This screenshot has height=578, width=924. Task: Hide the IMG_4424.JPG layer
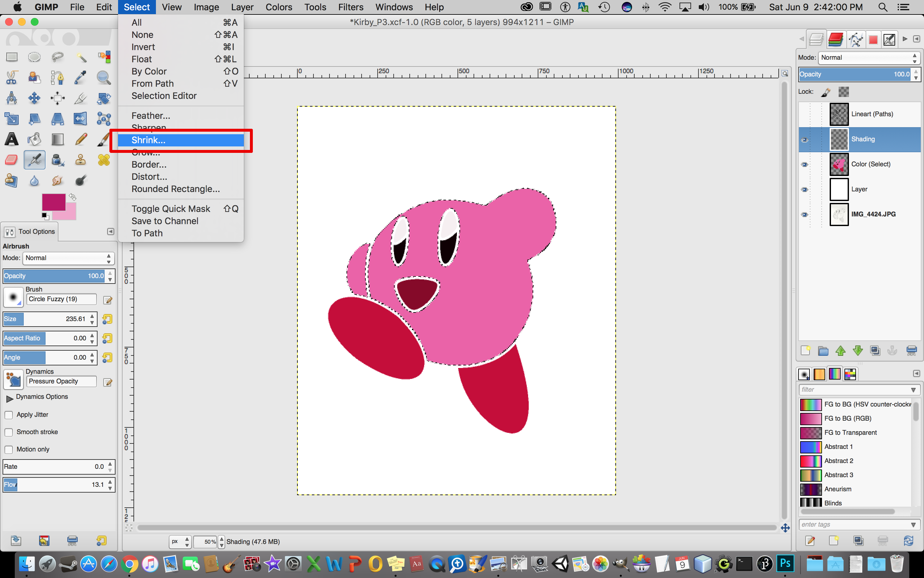[805, 215]
